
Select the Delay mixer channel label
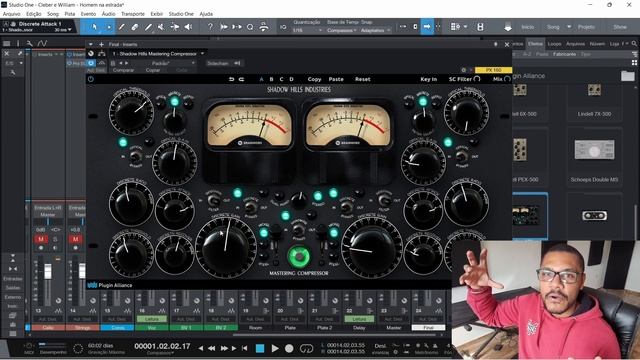359,327
